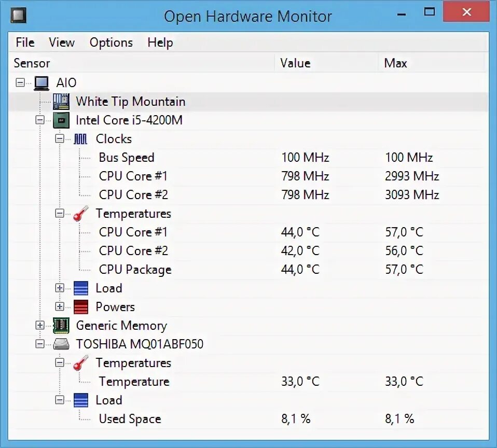Click the Sensor column header
Image resolution: width=497 pixels, height=448 pixels.
click(x=141, y=63)
